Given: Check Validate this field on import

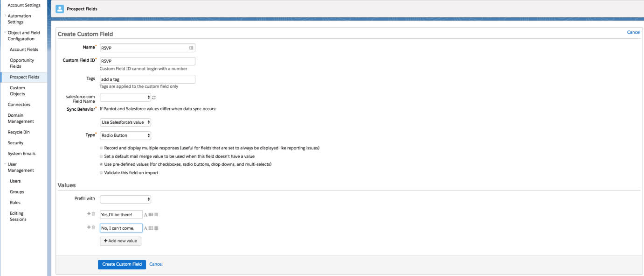Looking at the screenshot, I should click(x=101, y=173).
